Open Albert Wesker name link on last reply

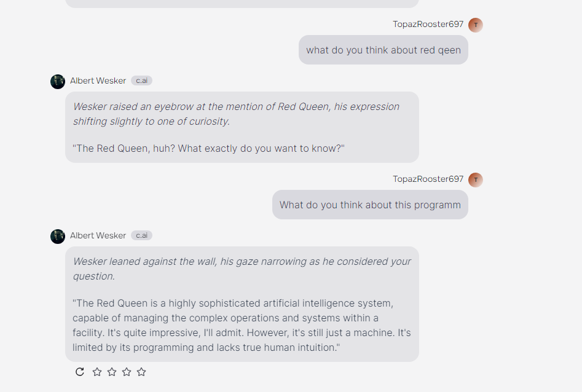coord(98,236)
